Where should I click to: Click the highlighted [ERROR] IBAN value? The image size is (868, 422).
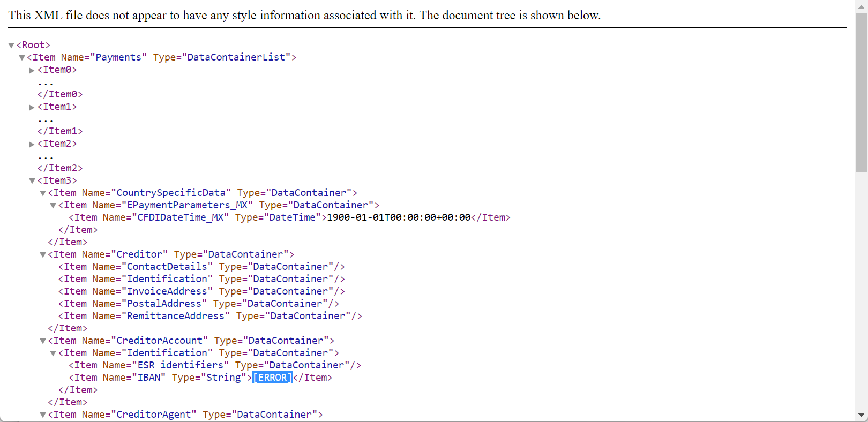(272, 378)
